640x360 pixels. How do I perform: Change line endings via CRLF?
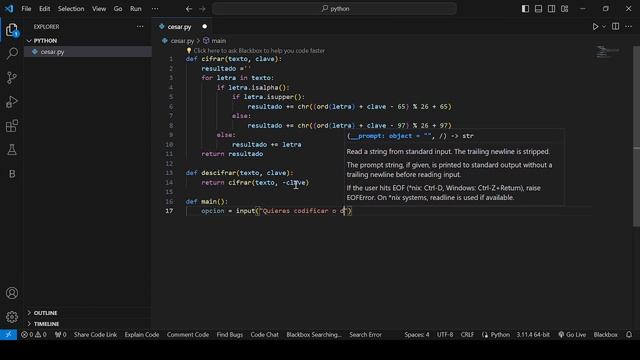pos(467,335)
